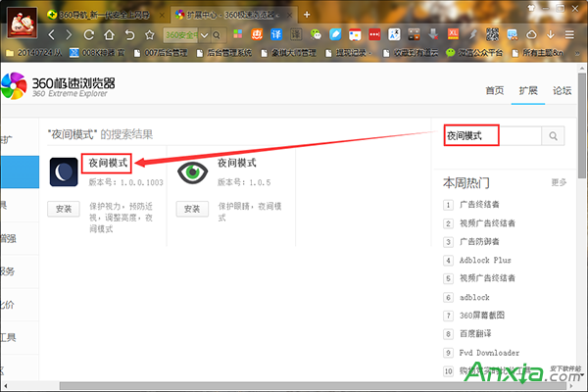Click the blue note pencil extension
The height and width of the screenshot is (392, 588).
[335, 34]
